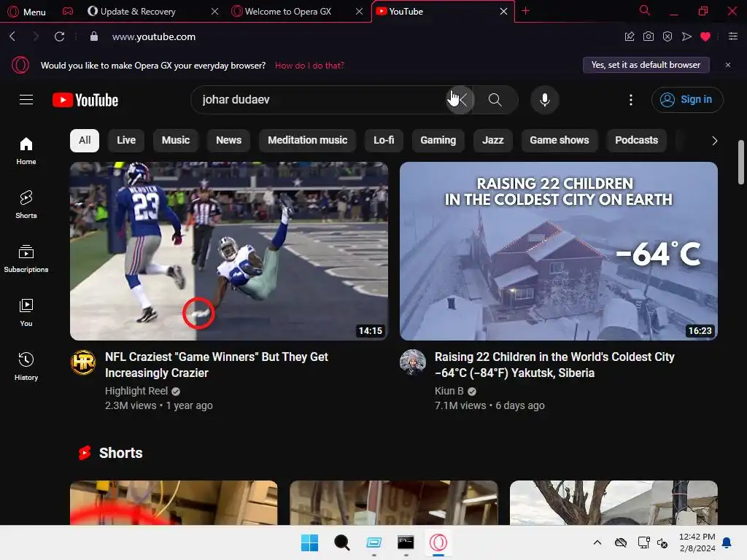Switch to the Update & Recovery tab
The width and height of the screenshot is (747, 560).
coord(138,12)
